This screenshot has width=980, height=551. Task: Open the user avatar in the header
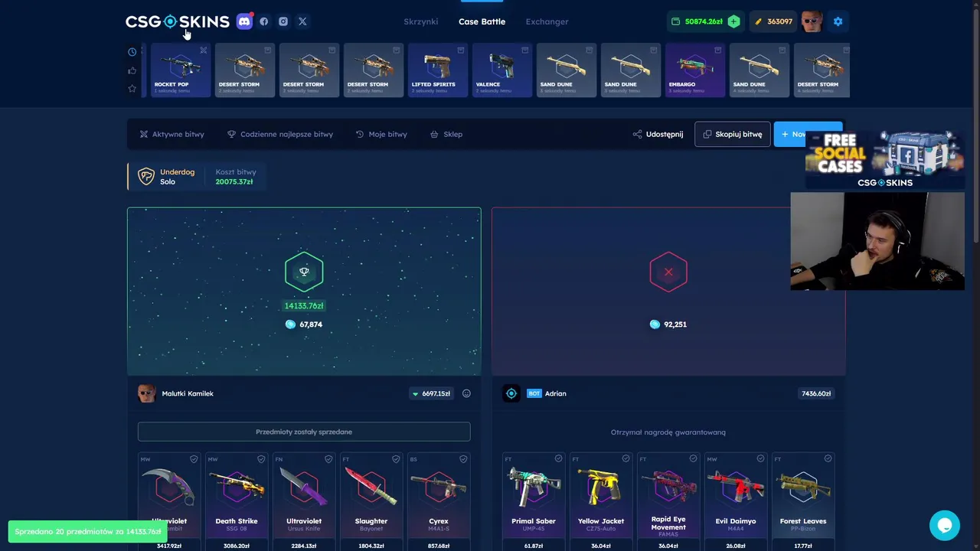pyautogui.click(x=812, y=21)
